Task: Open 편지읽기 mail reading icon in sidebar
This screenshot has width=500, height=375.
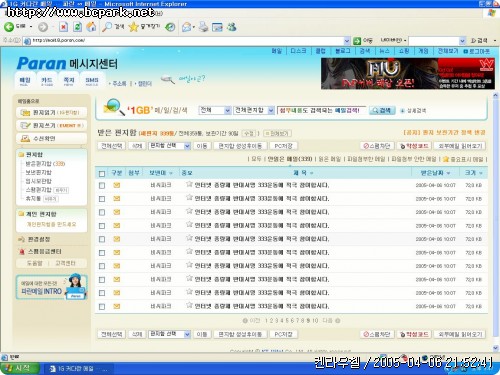Action: pos(25,113)
